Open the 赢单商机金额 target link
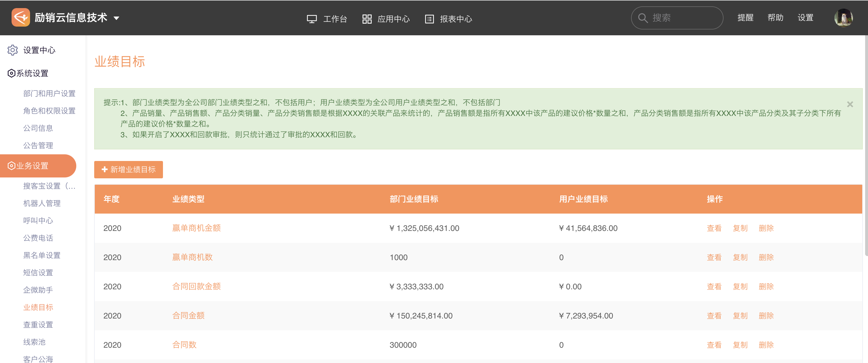Viewport: 868px width, 363px height. coord(196,228)
